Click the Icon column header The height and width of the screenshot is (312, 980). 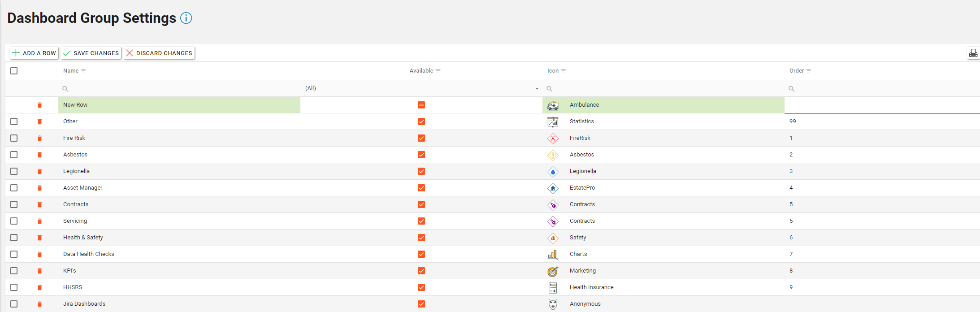[x=553, y=71]
